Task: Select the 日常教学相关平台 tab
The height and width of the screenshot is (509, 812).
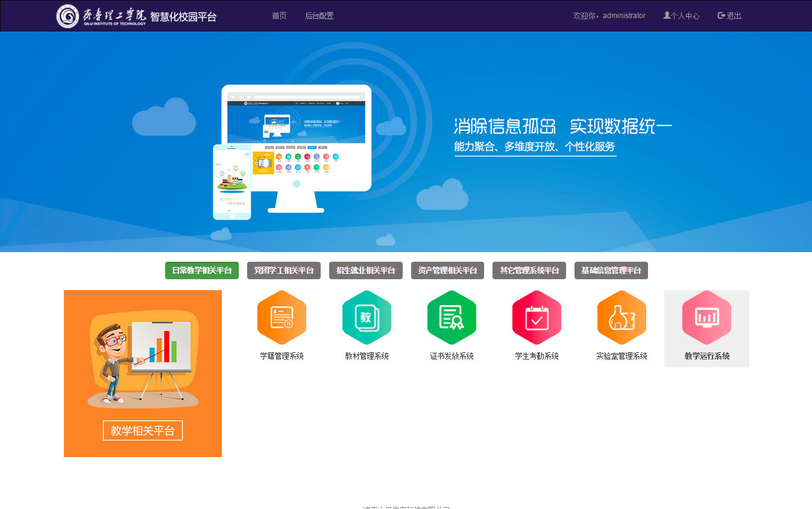Action: coord(202,271)
